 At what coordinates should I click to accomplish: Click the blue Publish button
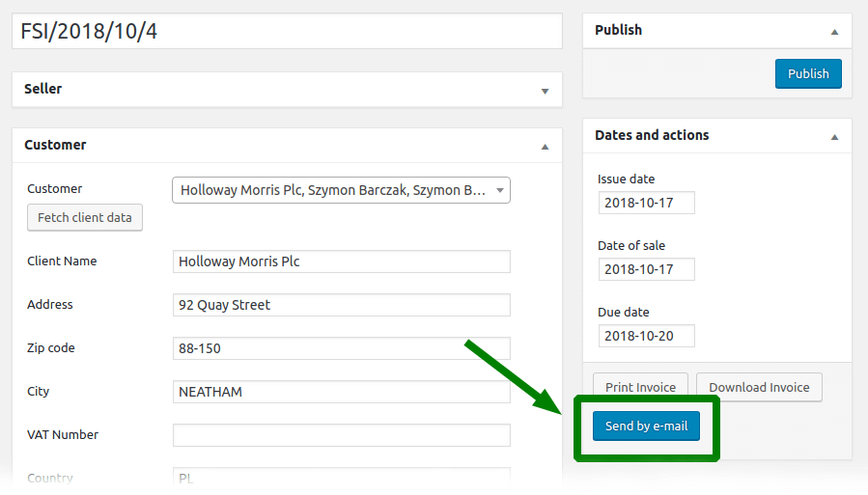pyautogui.click(x=808, y=73)
